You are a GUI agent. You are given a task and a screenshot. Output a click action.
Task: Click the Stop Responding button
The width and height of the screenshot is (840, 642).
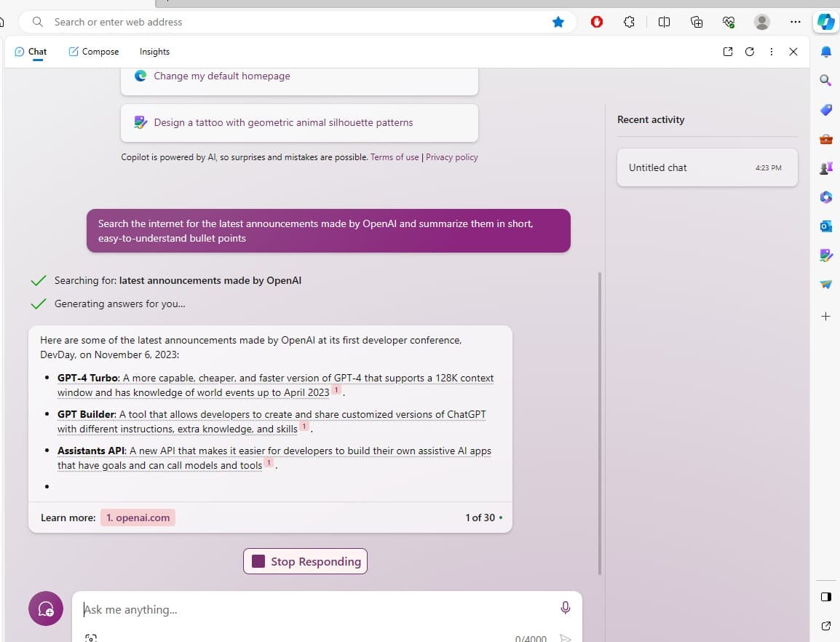pyautogui.click(x=305, y=560)
